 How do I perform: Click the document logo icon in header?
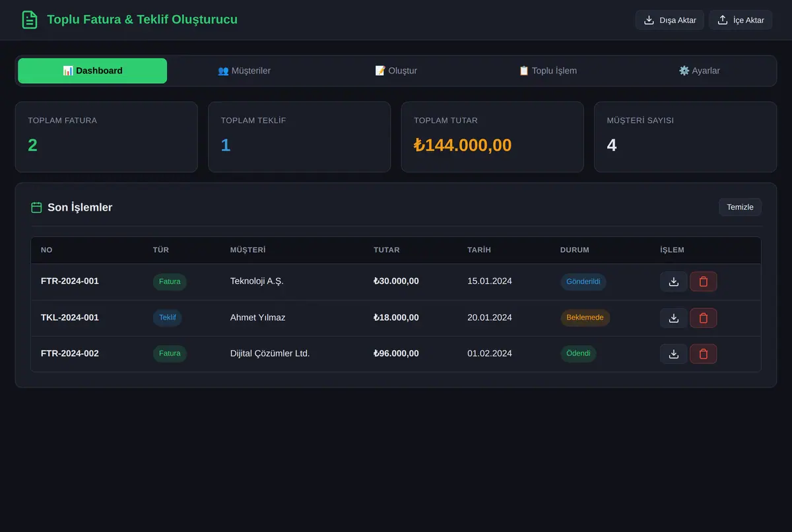tap(30, 20)
